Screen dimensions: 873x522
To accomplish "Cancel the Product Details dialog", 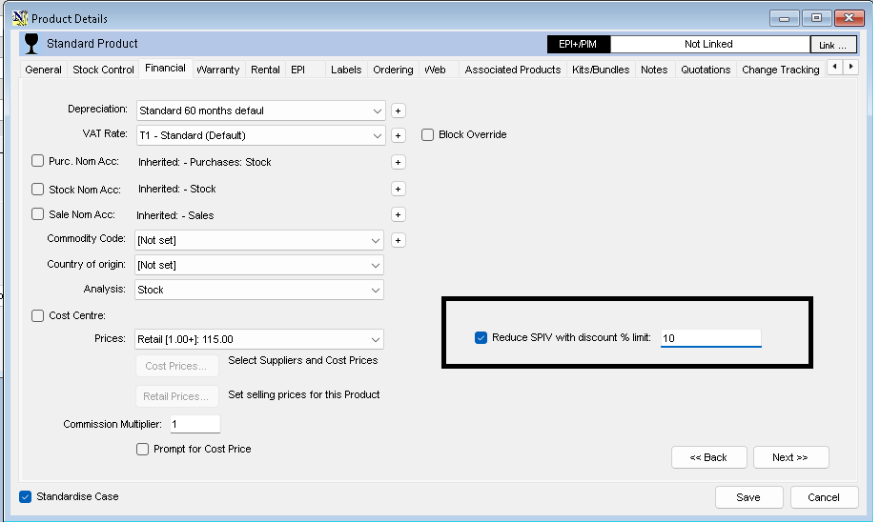I will (x=824, y=498).
